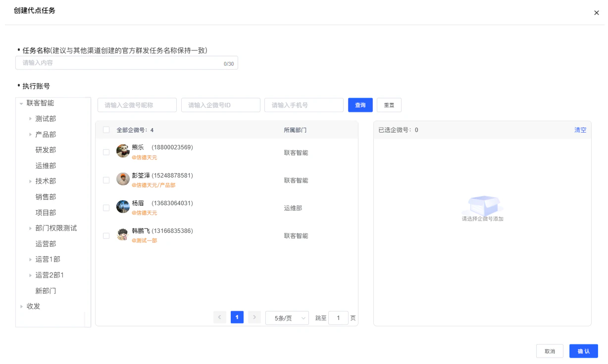Expand the 运营2部1 node
Viewport: 608px width, 364px height.
click(30, 275)
